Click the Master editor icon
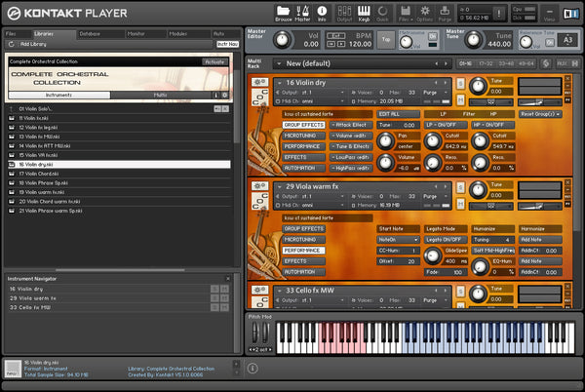The height and width of the screenshot is (392, 585). coord(302,12)
